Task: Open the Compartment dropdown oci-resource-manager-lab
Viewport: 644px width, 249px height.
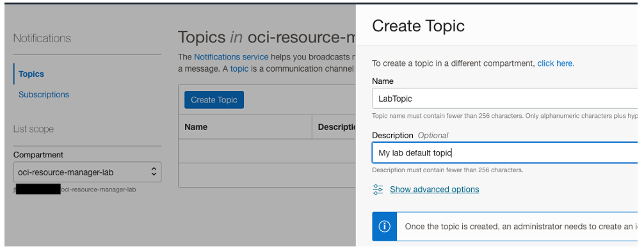Action: (x=87, y=172)
